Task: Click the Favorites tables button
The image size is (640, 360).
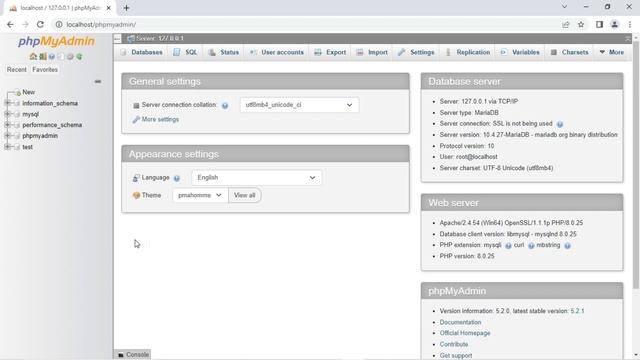Action: point(45,70)
